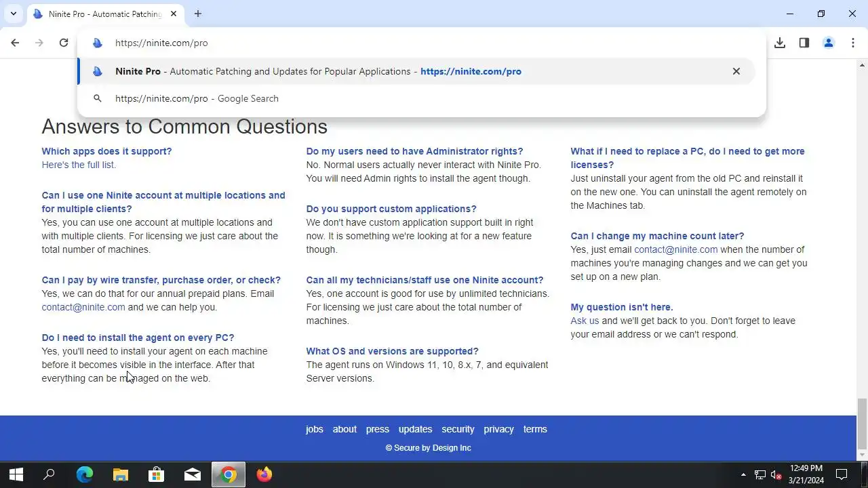868x488 pixels.
Task: Open the terms footer link
Action: pyautogui.click(x=535, y=429)
